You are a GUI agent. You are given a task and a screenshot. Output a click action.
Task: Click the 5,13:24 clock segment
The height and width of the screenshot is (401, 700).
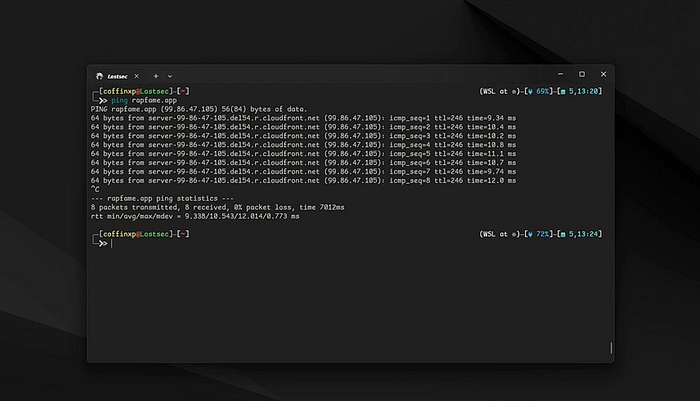[579, 234]
